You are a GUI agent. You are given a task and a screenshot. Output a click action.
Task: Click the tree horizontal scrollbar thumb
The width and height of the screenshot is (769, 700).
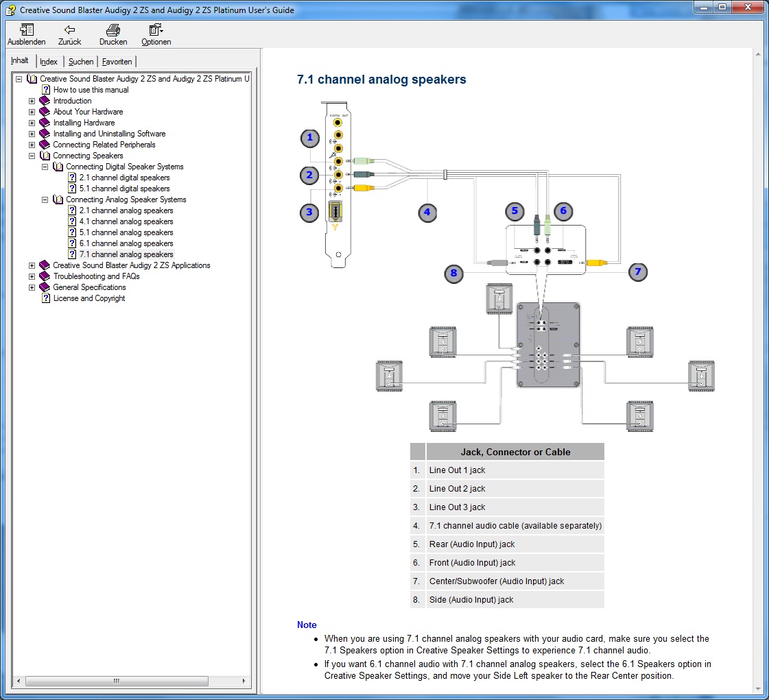click(x=117, y=681)
